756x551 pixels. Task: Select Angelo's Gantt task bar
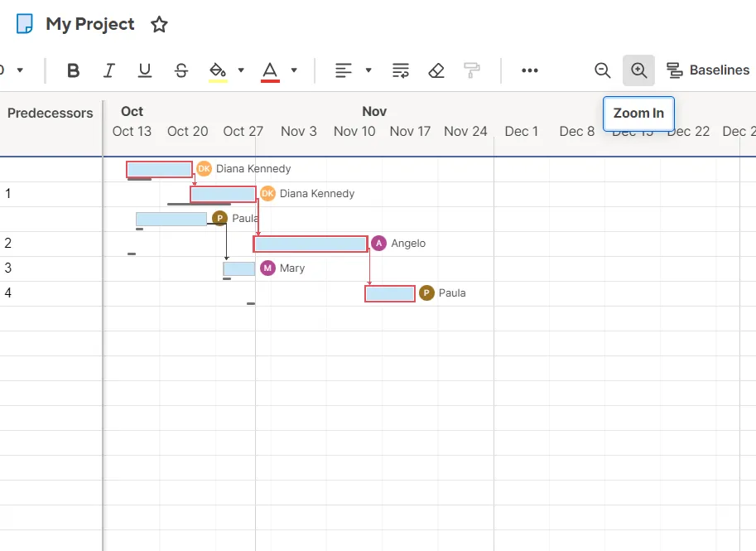click(x=311, y=244)
